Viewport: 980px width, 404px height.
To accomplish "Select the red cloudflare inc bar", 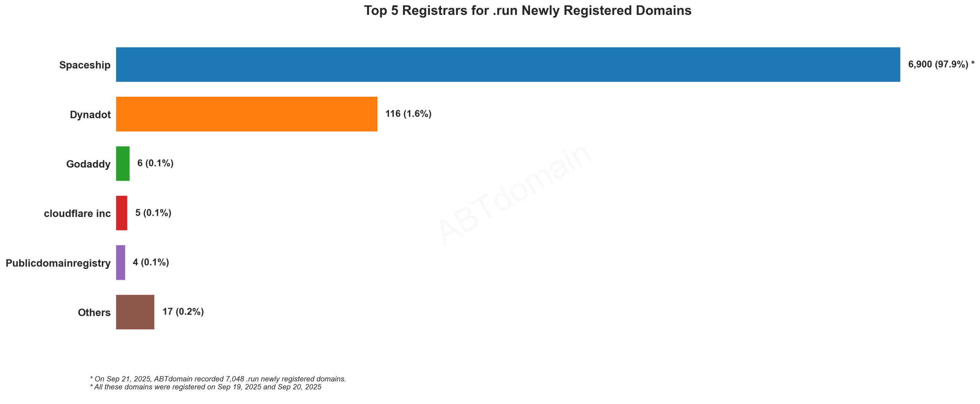I will [121, 213].
